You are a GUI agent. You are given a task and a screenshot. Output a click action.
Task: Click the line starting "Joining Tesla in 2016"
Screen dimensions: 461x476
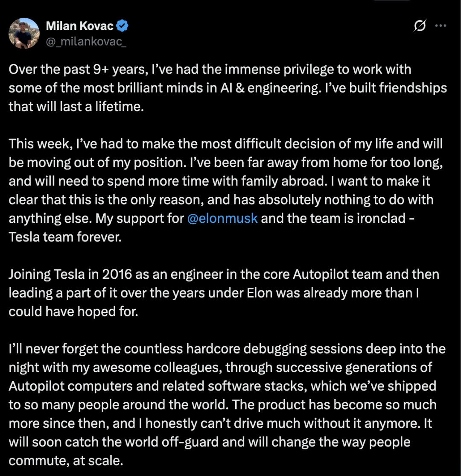(224, 274)
